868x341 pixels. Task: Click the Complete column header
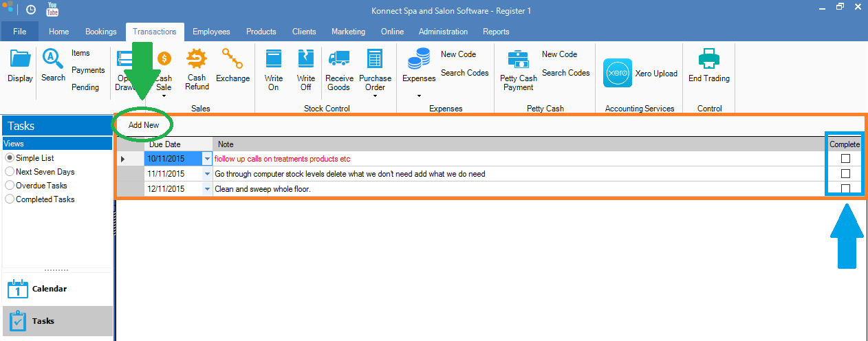[845, 144]
